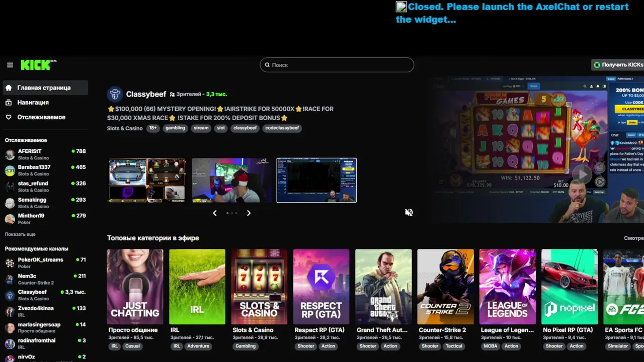Click the Simulator tag under EA Sports FC
This screenshot has height=362, width=644.
(x=618, y=346)
